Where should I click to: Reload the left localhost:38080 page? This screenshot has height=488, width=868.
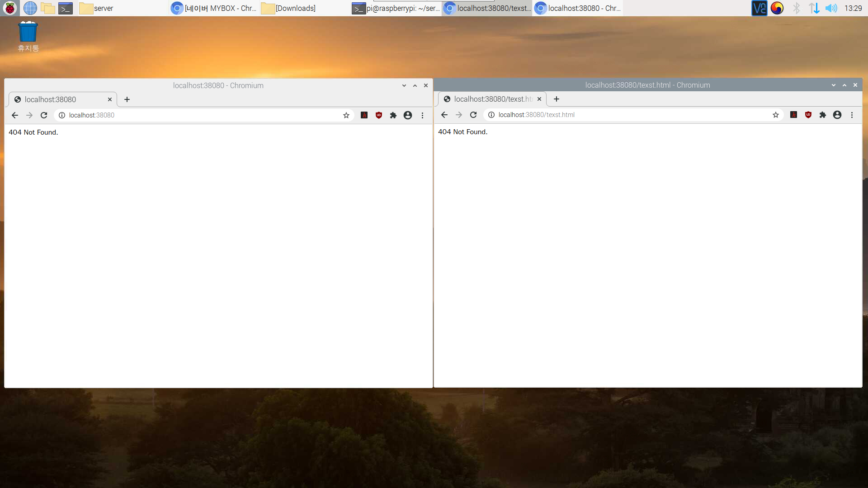point(44,115)
